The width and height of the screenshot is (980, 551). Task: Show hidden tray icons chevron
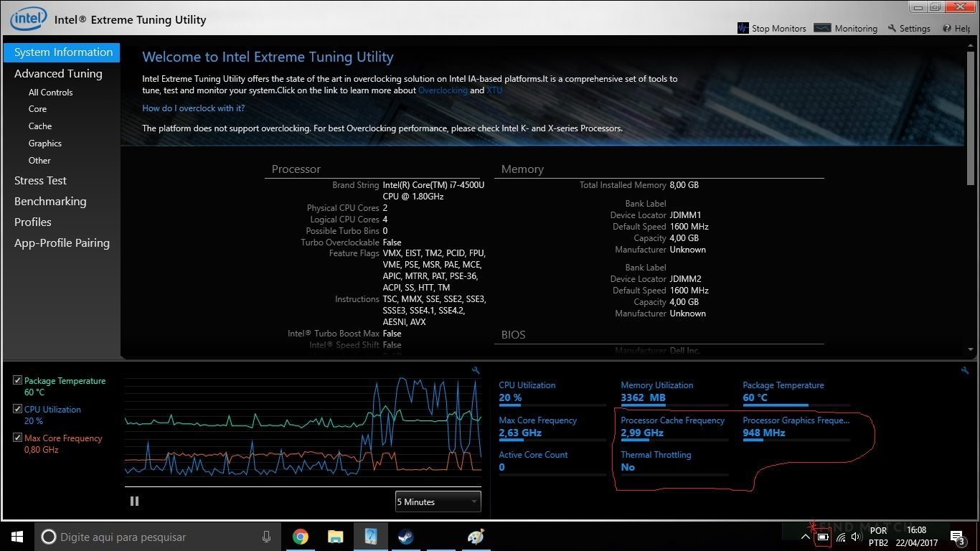coord(806,537)
